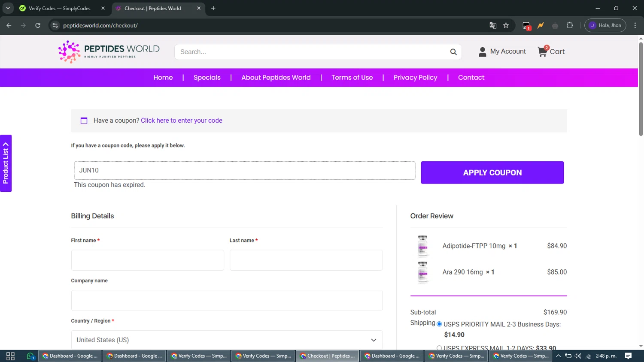Open WhatsApp taskbar icon
The width and height of the screenshot is (644, 362).
30,356
